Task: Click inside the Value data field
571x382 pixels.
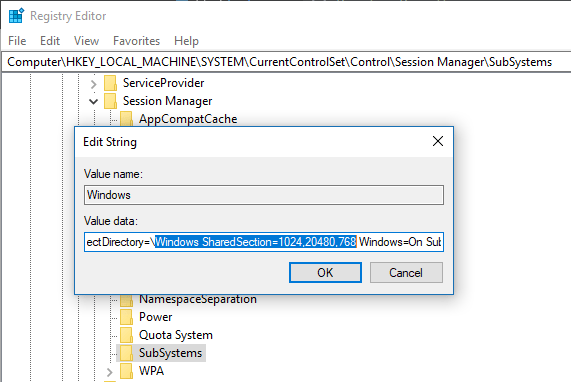Action: pyautogui.click(x=264, y=242)
